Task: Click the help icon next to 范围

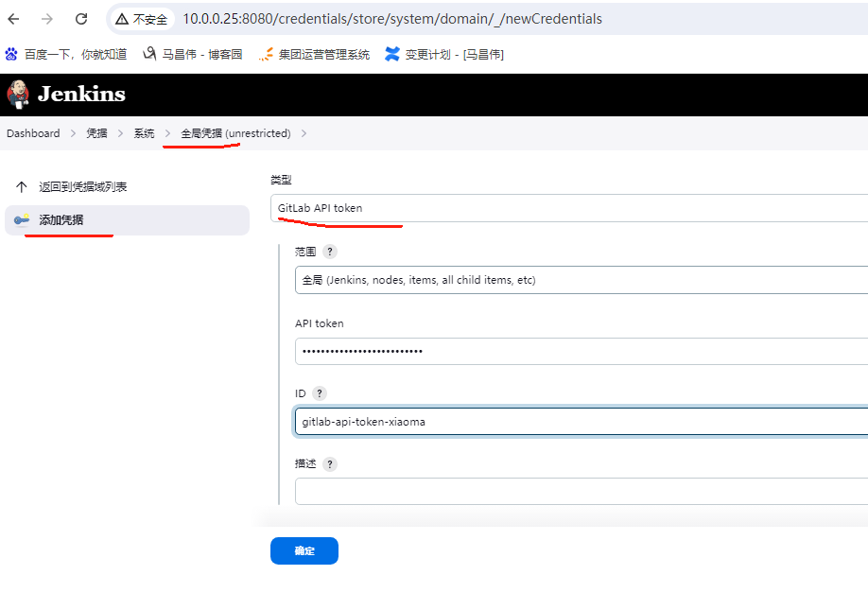Action: point(330,252)
